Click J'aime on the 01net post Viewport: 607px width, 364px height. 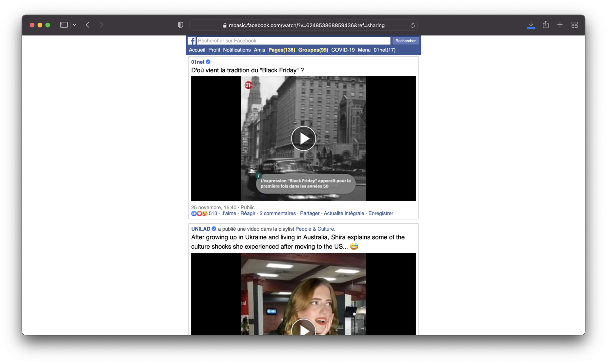tap(229, 213)
